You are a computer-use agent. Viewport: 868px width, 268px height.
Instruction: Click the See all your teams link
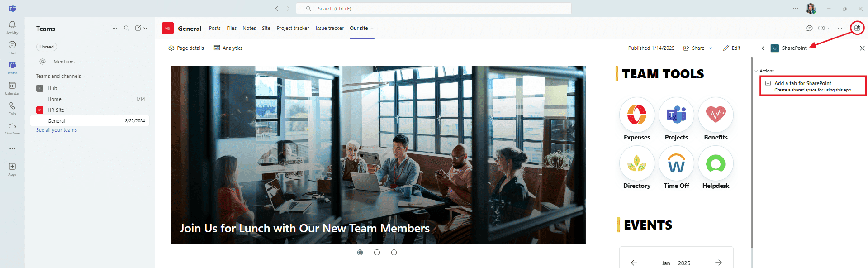click(57, 130)
